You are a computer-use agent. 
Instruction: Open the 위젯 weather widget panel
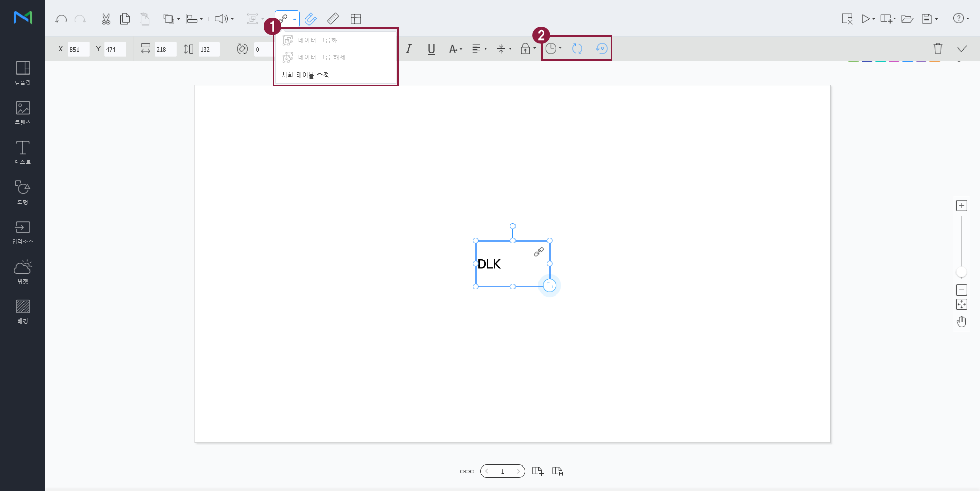click(22, 272)
